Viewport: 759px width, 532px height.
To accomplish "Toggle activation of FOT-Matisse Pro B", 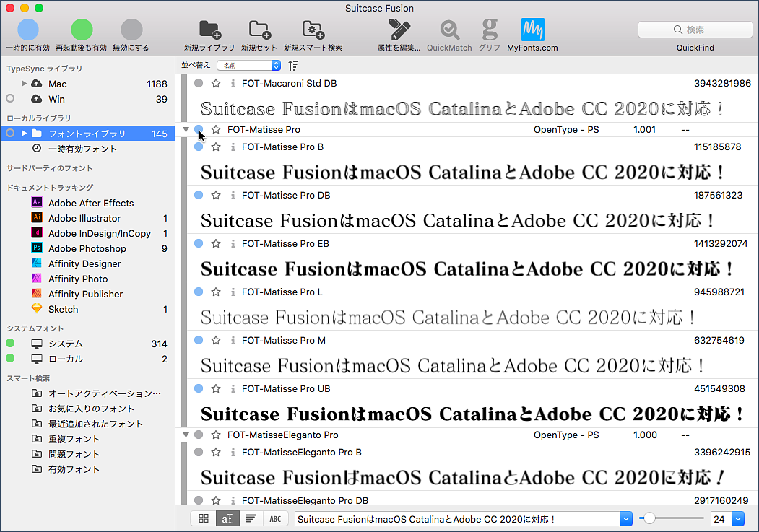I will pos(198,147).
